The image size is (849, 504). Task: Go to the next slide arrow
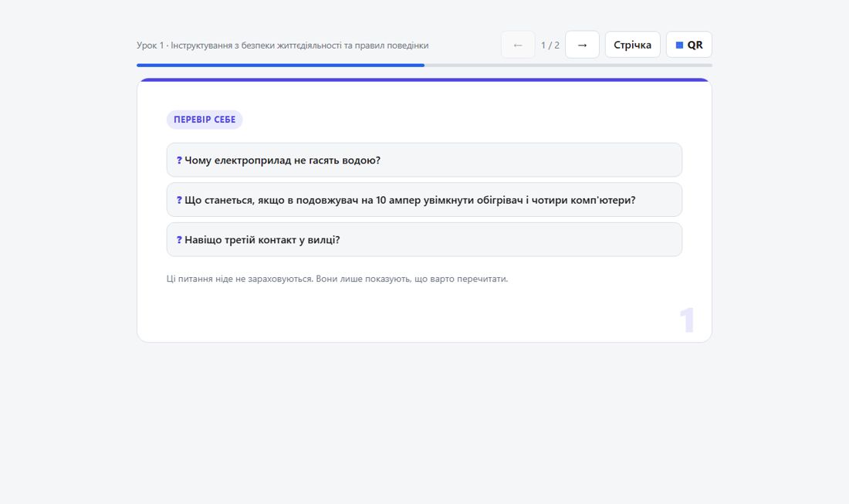582,45
